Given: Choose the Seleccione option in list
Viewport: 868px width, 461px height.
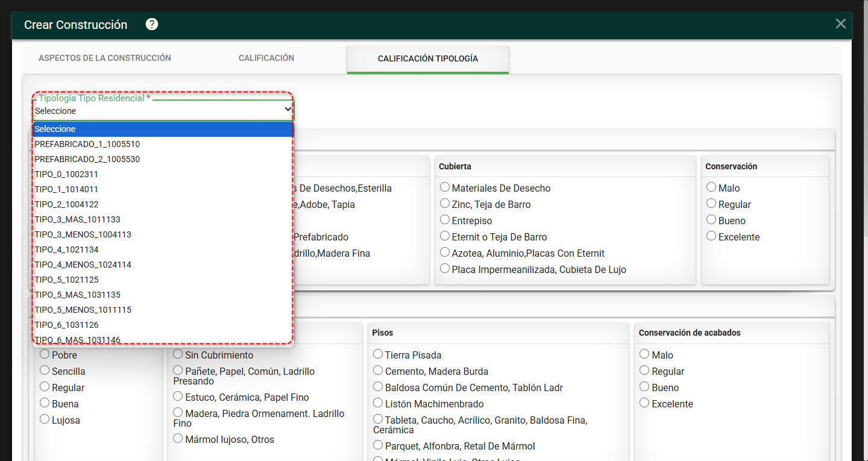Looking at the screenshot, I should (162, 129).
